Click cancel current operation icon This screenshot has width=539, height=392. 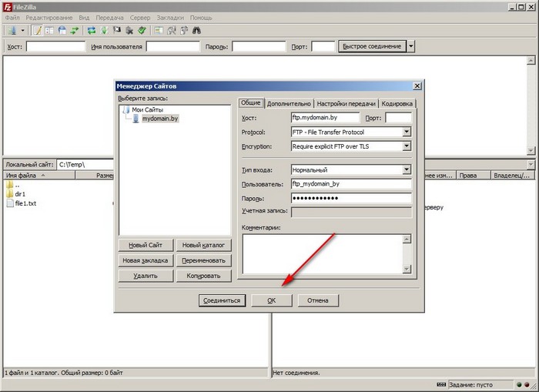(x=116, y=31)
